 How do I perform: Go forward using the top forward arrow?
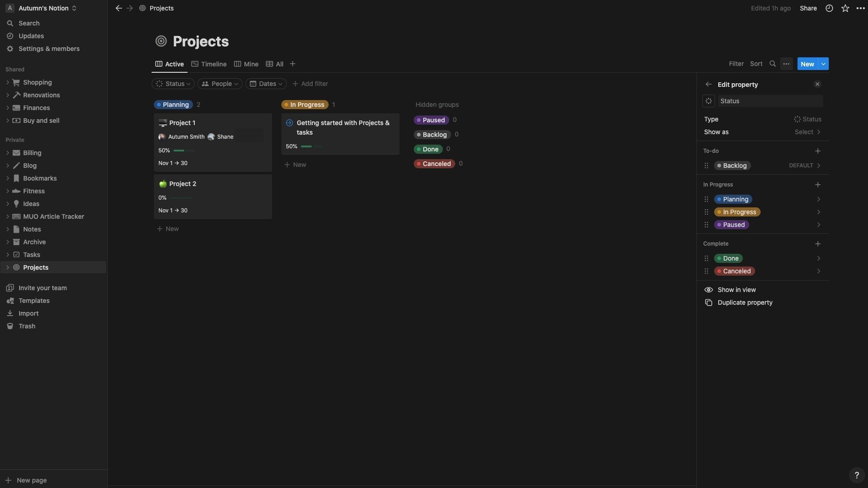[130, 8]
